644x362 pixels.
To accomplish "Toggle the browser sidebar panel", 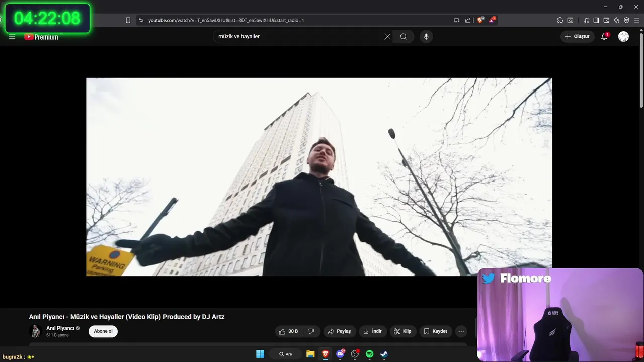I will [596, 20].
